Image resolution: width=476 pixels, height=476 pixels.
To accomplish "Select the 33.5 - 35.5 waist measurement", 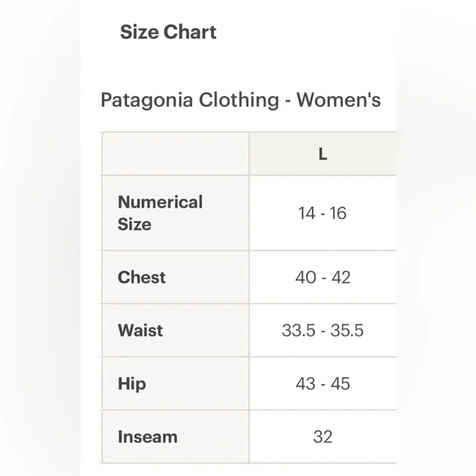I will pos(323,330).
